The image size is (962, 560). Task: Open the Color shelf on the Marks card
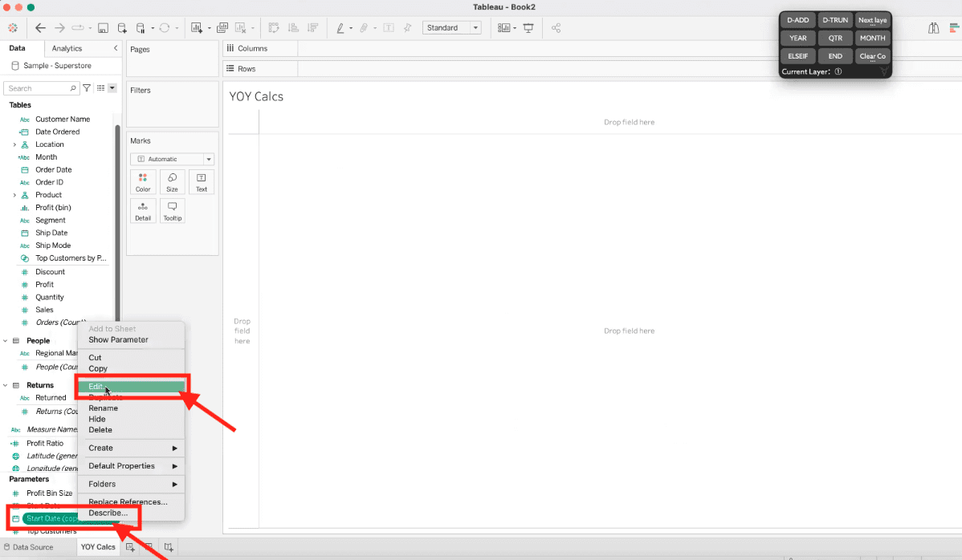click(143, 182)
